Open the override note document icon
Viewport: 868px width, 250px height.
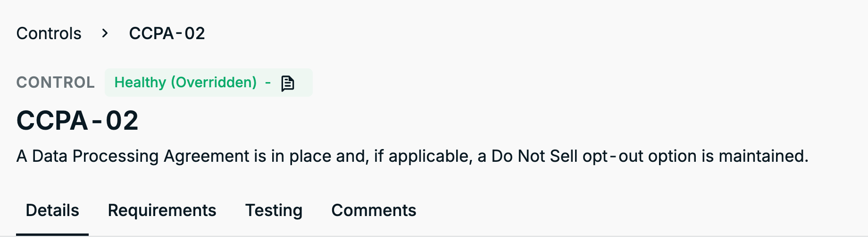pos(287,83)
